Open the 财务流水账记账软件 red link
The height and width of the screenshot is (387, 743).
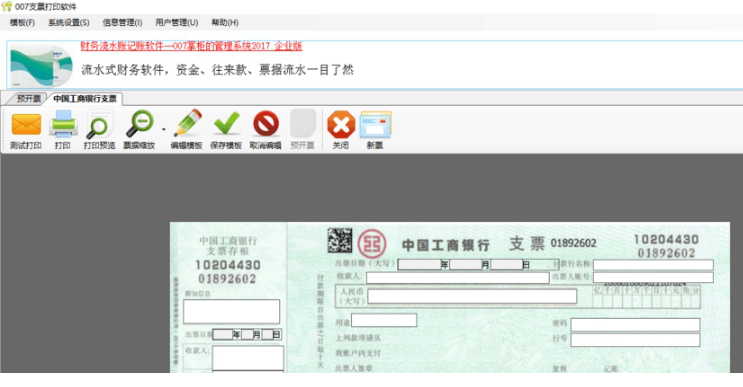191,46
